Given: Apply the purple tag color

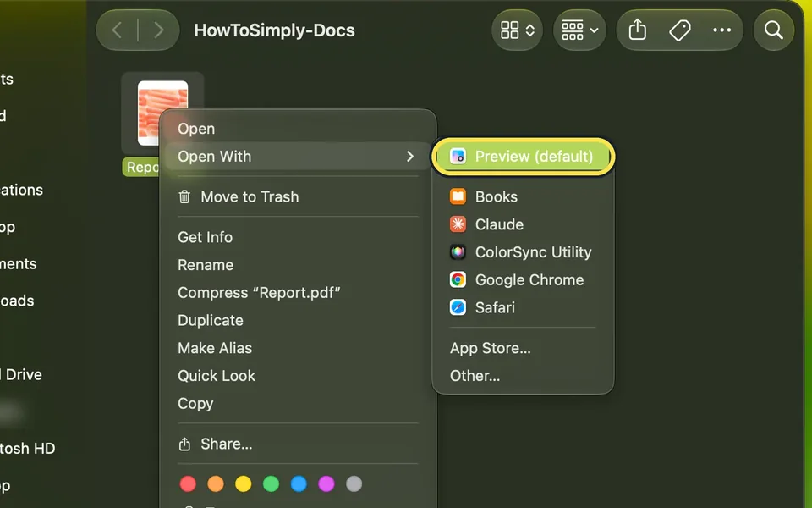Looking at the screenshot, I should coord(326,484).
